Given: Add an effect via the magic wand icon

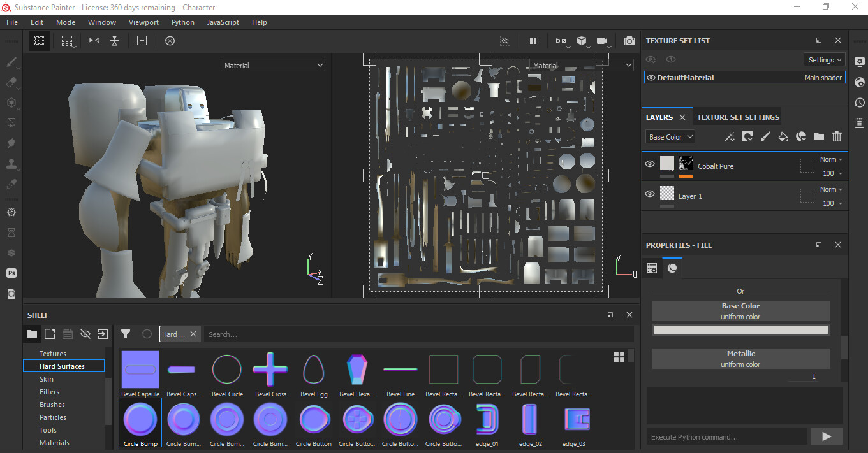Looking at the screenshot, I should (x=730, y=136).
